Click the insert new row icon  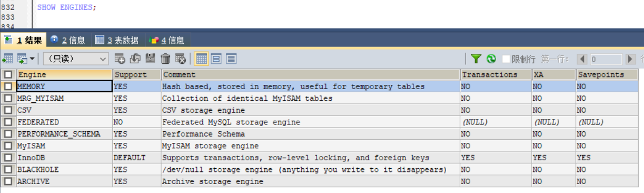[x=120, y=59]
